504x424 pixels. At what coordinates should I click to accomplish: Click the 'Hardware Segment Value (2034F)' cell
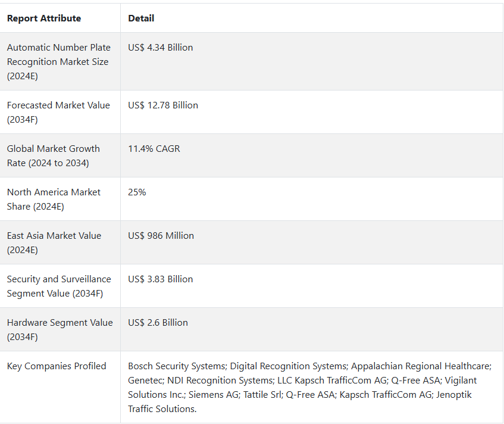point(60,329)
